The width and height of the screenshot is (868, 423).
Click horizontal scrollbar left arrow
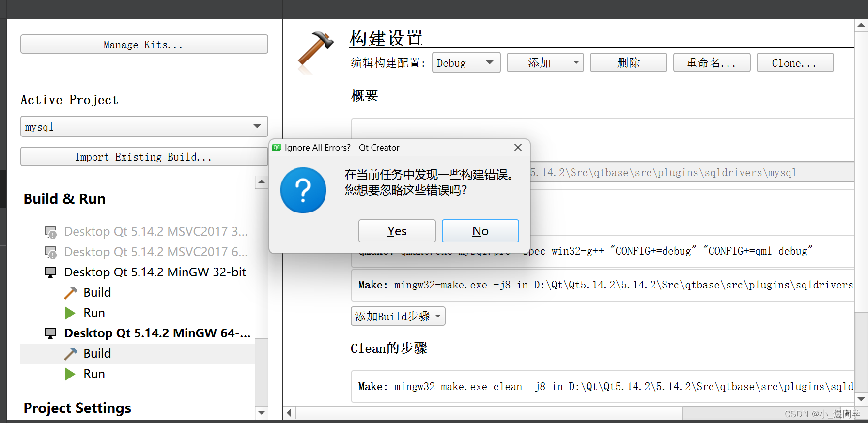click(x=289, y=413)
